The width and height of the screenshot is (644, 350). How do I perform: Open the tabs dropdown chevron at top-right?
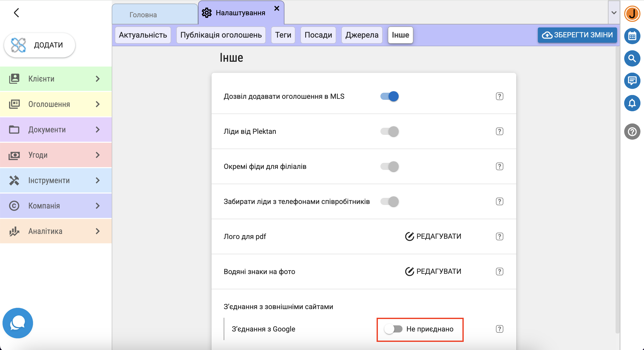[x=614, y=13]
